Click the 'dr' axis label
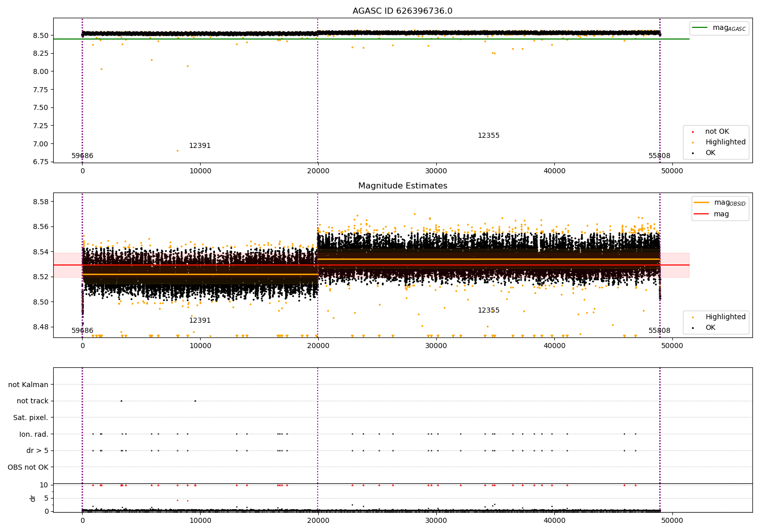Viewport: 760px width, 532px height. (33, 498)
